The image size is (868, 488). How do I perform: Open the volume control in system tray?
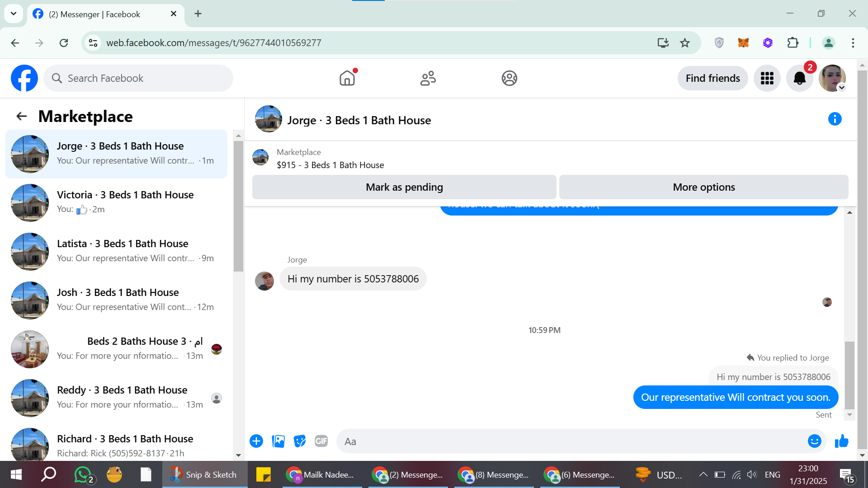(751, 474)
